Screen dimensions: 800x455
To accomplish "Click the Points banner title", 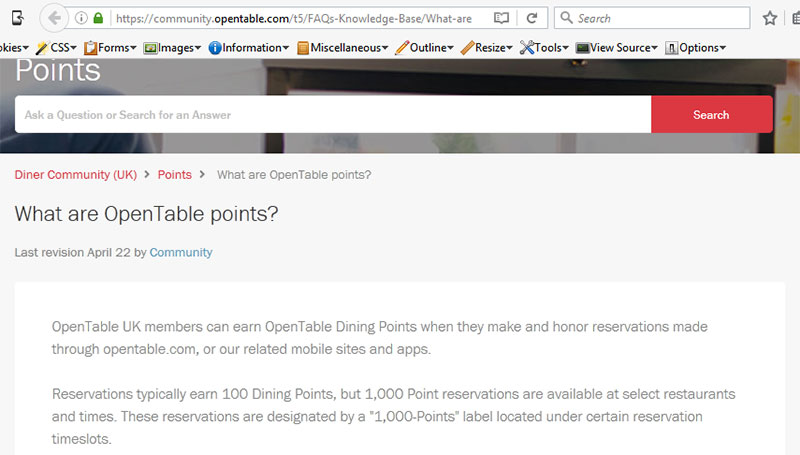I will point(58,70).
